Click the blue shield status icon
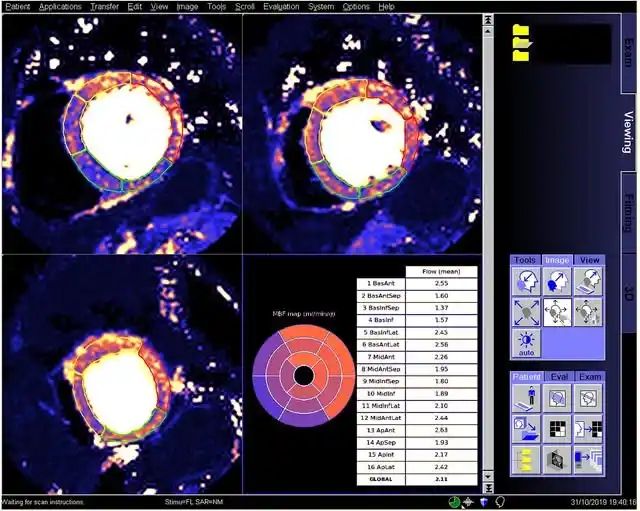Screen dimensions: 640x511 pos(484,502)
